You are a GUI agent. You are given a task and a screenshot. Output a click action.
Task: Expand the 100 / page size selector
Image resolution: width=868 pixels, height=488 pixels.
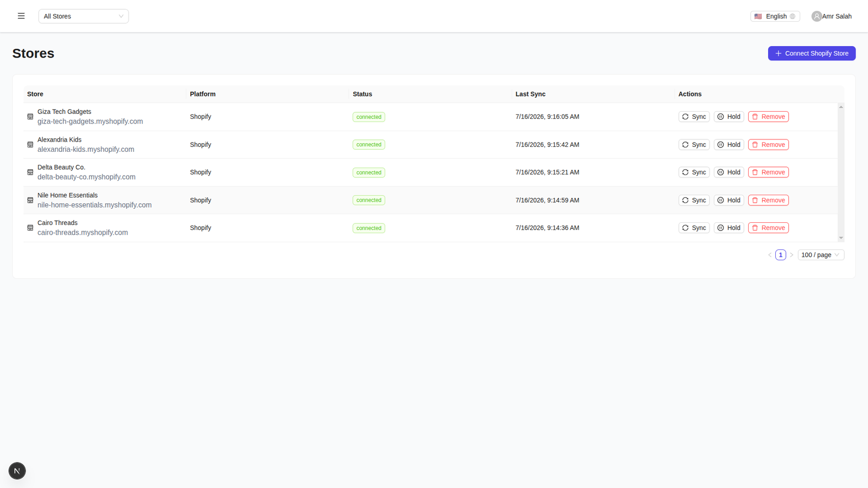(x=821, y=255)
